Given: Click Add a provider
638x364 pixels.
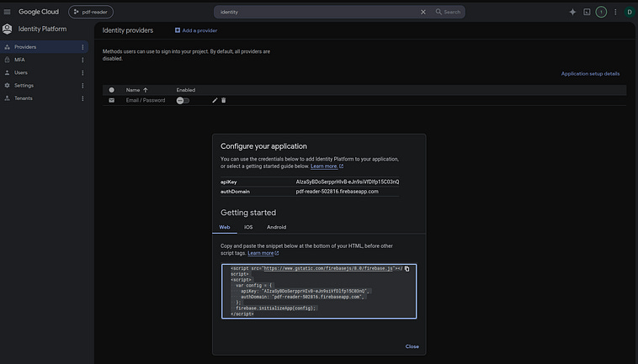Looking at the screenshot, I should [x=196, y=30].
